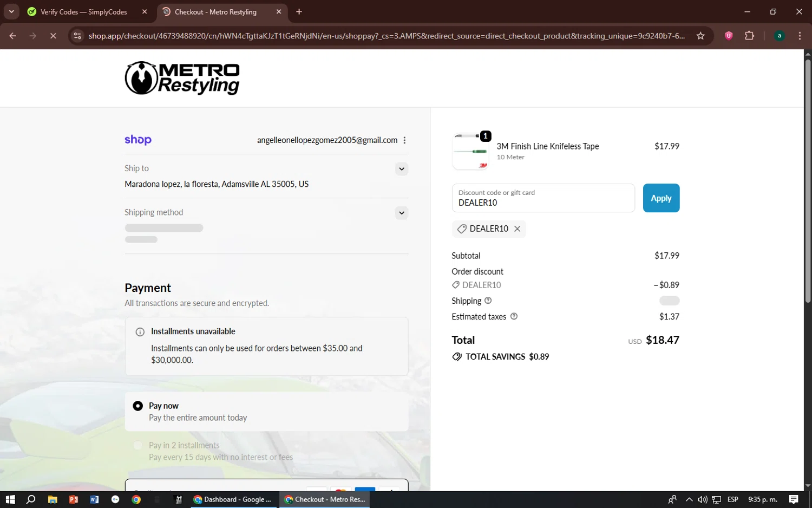Viewport: 812px width, 508px height.
Task: Switch to Dashboard - Google taskbar window
Action: tap(233, 499)
